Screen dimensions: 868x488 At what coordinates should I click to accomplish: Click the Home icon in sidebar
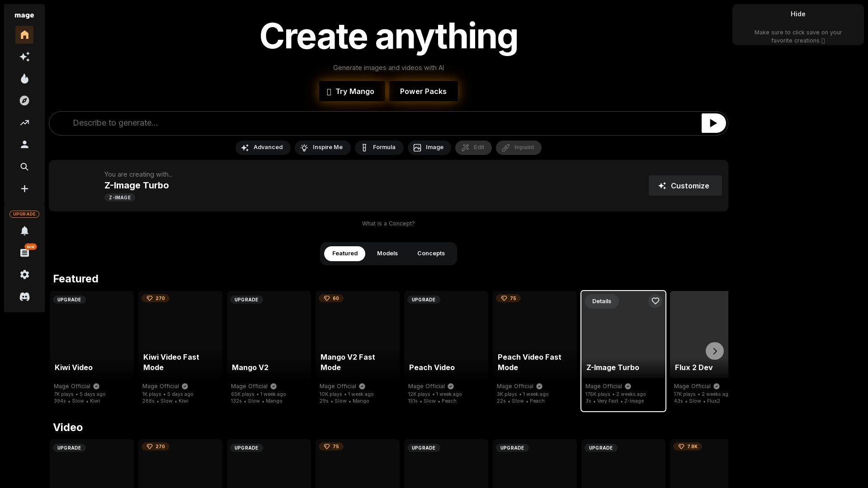coord(24,35)
